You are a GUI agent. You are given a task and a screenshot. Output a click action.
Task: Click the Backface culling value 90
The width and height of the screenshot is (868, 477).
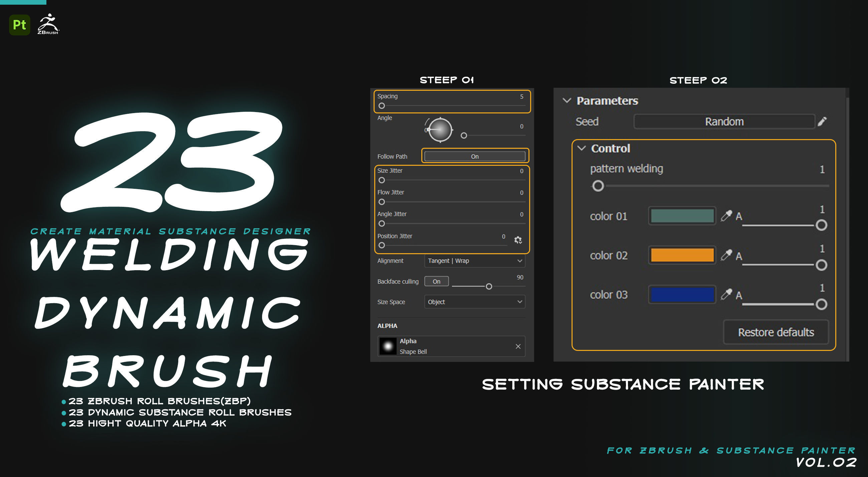520,278
